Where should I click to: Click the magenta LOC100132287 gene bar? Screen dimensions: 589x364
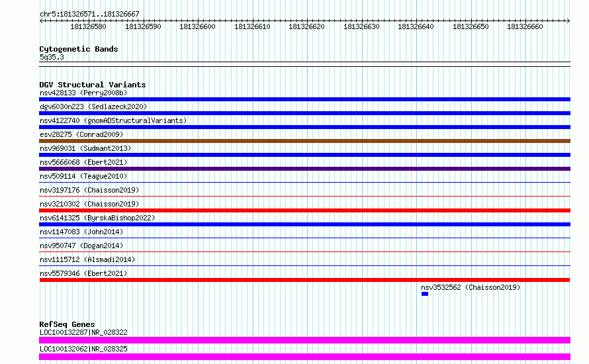(x=304, y=340)
